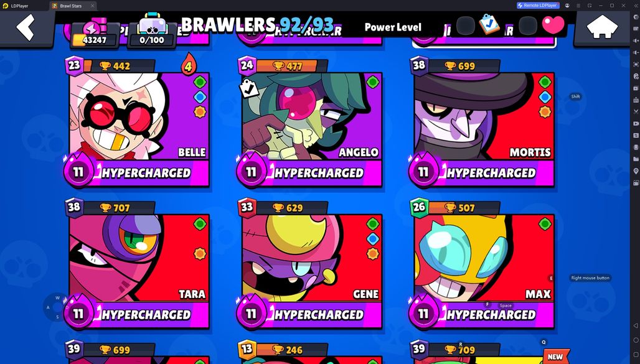Click the NEW badge on bottom-right brawler

[555, 357]
